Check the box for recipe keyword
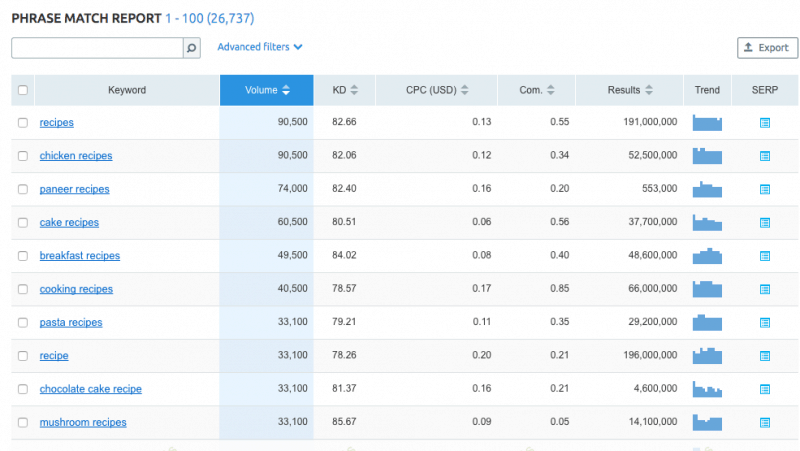The width and height of the screenshot is (800, 451). tap(23, 356)
